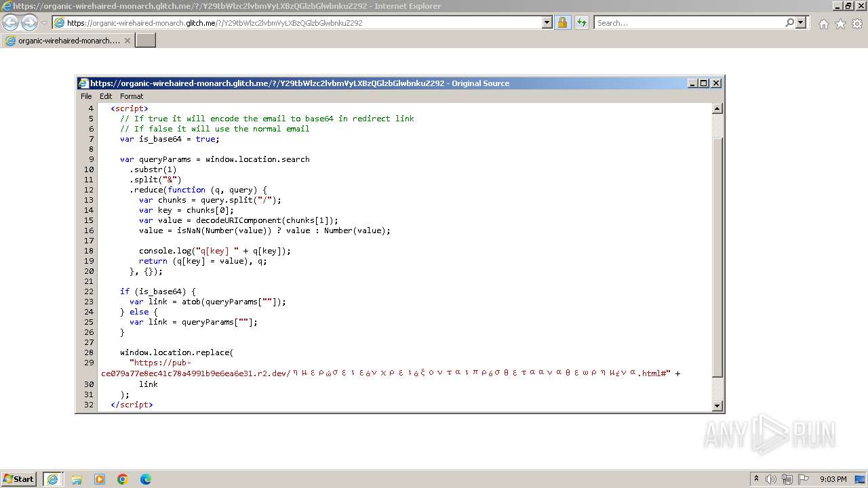Open the Windows Start button
This screenshot has width=868, height=488.
(19, 479)
